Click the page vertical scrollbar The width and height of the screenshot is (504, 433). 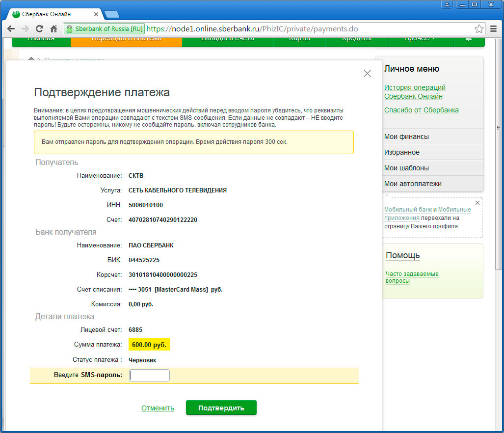tap(498, 154)
